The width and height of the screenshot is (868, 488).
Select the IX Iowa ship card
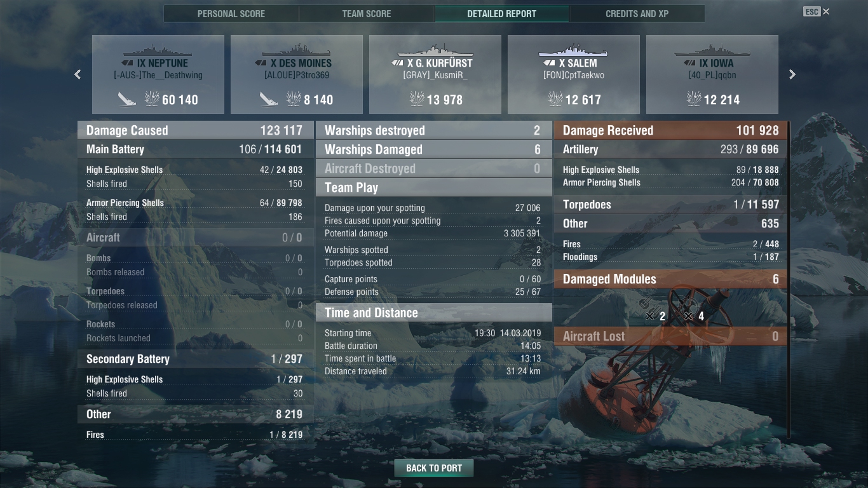712,74
